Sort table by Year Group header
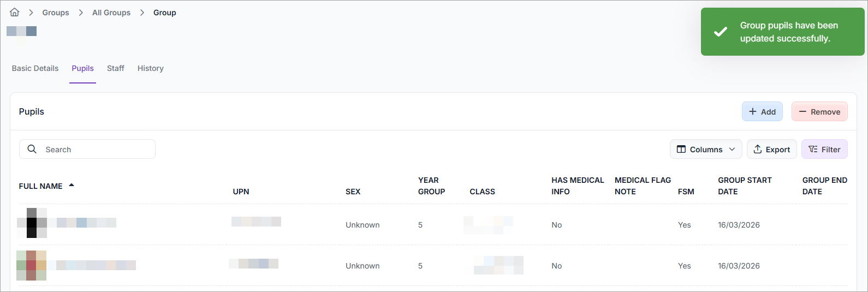Image resolution: width=868 pixels, height=292 pixels. tap(431, 186)
